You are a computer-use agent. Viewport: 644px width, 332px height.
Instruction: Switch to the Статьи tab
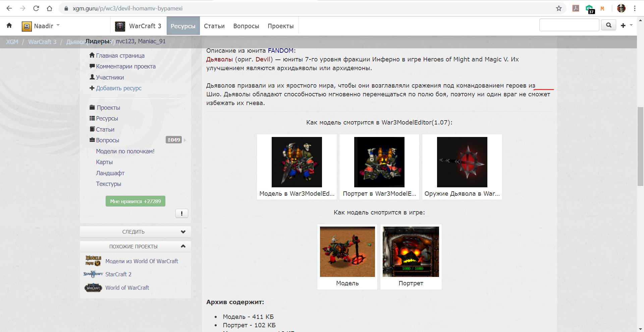[x=214, y=26]
